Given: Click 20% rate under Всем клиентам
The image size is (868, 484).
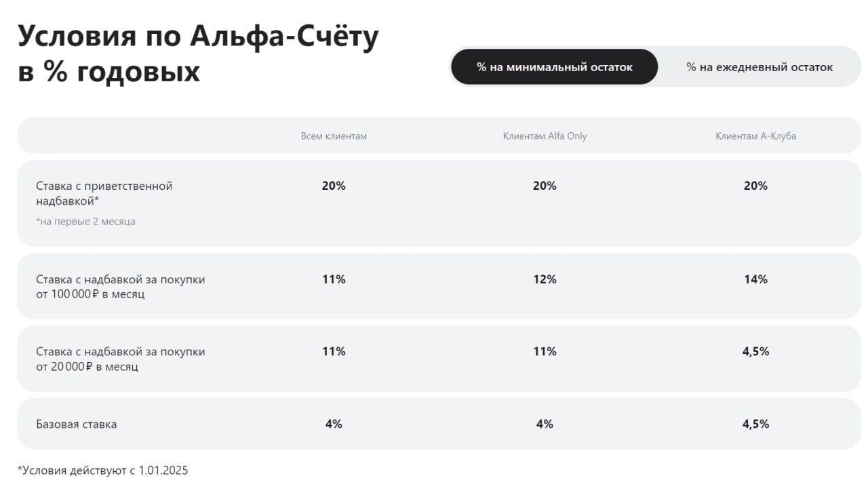Looking at the screenshot, I should 334,186.
